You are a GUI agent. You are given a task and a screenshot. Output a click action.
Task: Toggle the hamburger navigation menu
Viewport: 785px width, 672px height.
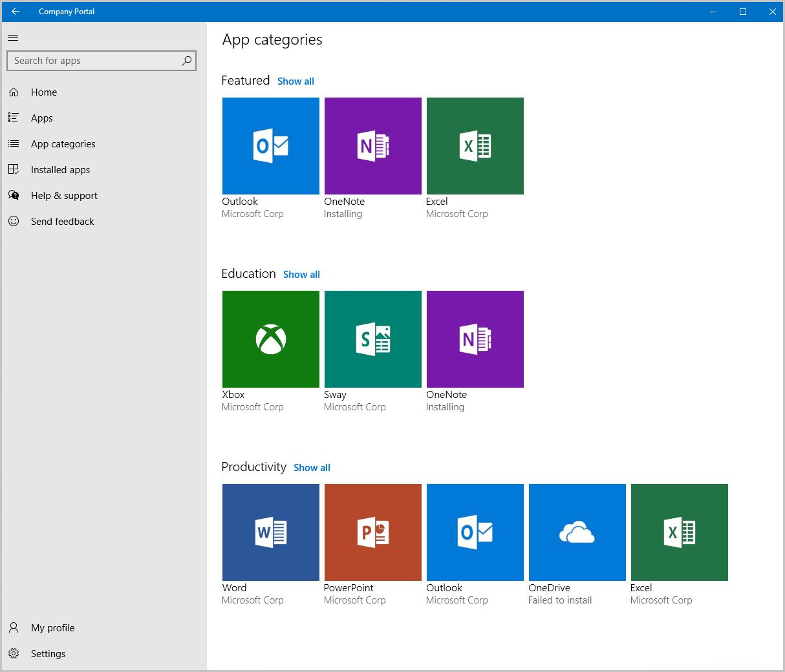tap(13, 37)
